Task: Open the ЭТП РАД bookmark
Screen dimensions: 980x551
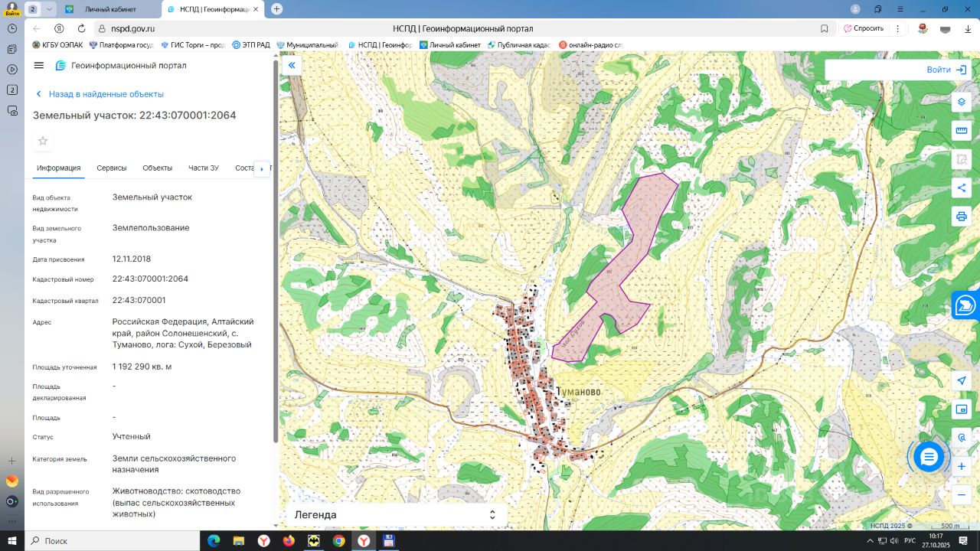Action: click(251, 45)
